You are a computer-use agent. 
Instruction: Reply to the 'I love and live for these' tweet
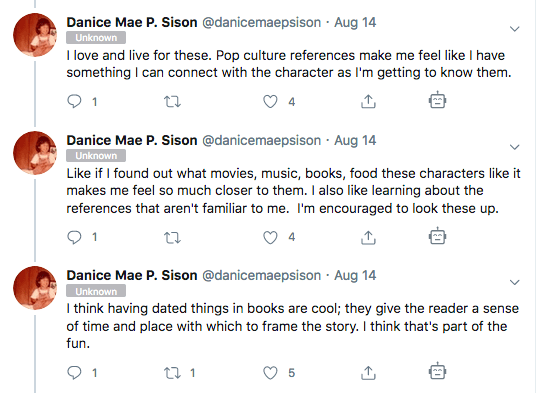[74, 101]
